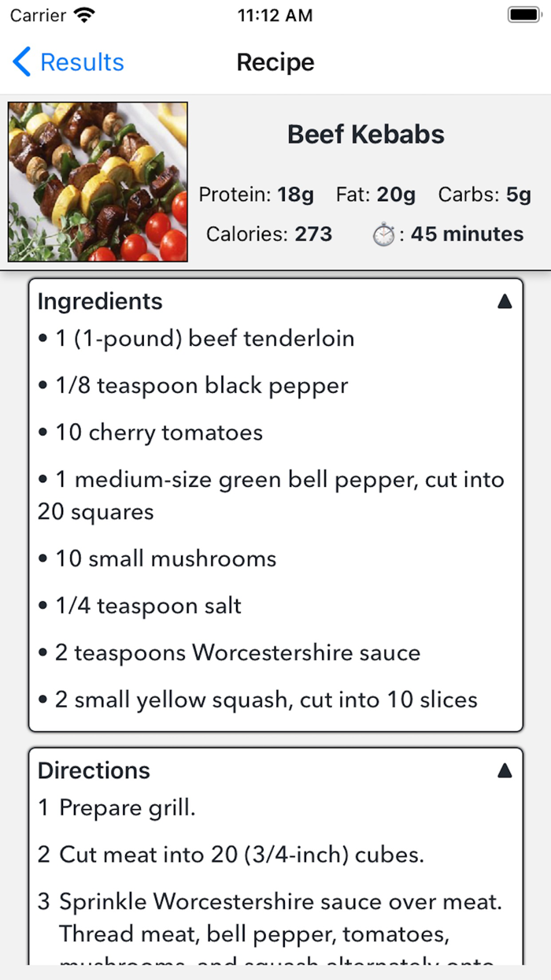Tap the clock showing 11:12 AM

[275, 14]
